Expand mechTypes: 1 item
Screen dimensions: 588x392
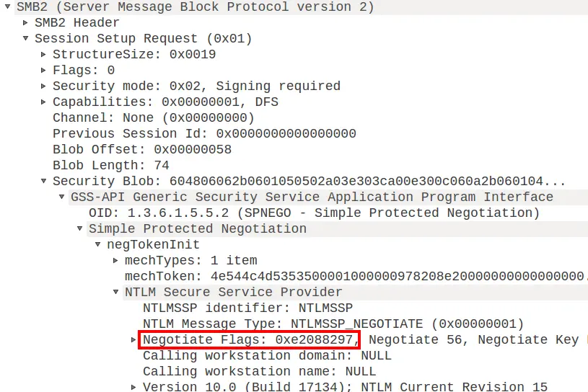[116, 261]
